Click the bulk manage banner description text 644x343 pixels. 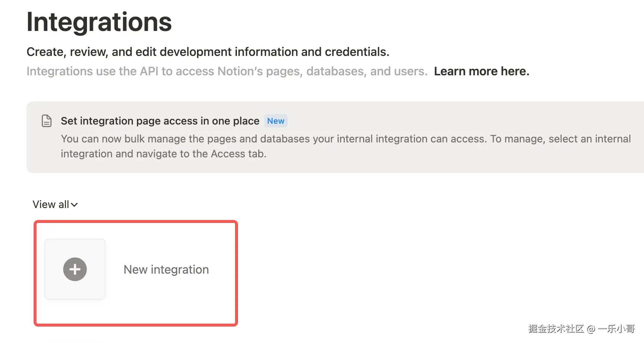pos(261,139)
